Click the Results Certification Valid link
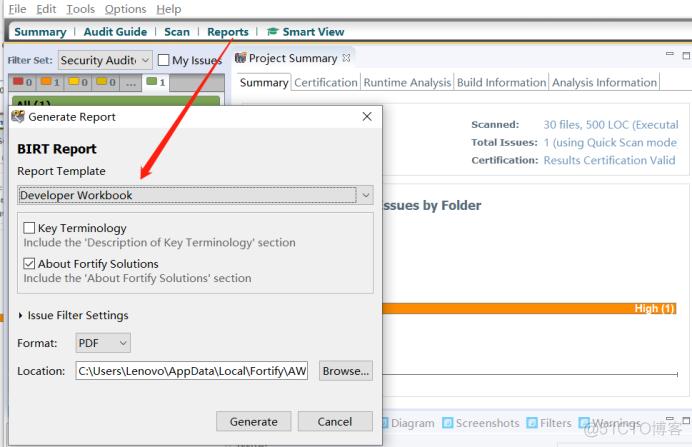Screen dimensions: 692x447 pyautogui.click(x=609, y=160)
